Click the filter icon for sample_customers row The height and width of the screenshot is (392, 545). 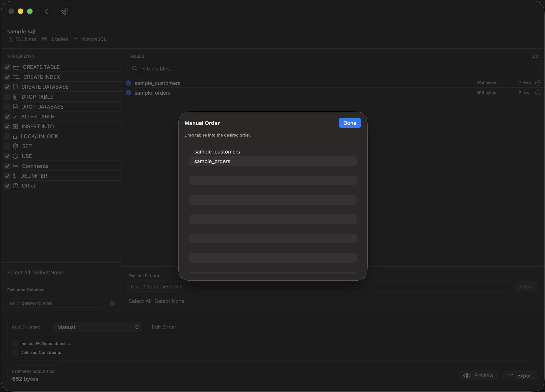(538, 83)
